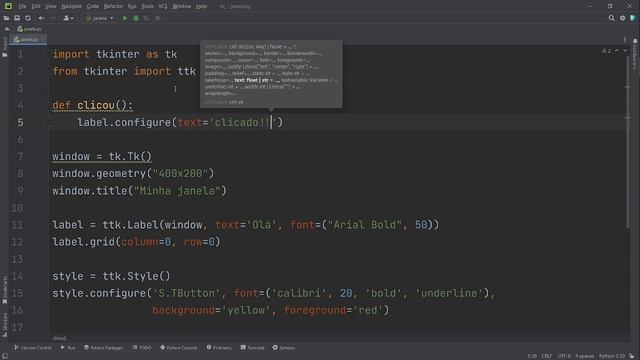The height and width of the screenshot is (360, 640).
Task: Go to previous highlighted problem arrow
Action: (617, 51)
